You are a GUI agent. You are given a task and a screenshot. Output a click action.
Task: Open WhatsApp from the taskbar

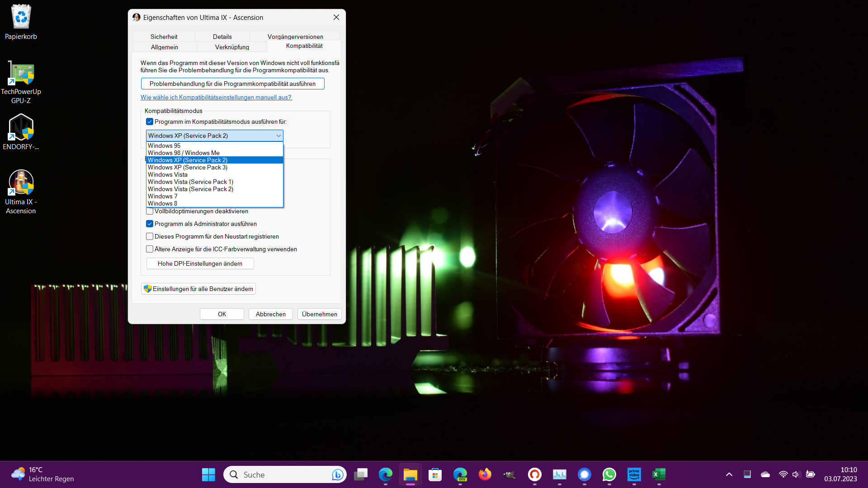click(609, 474)
